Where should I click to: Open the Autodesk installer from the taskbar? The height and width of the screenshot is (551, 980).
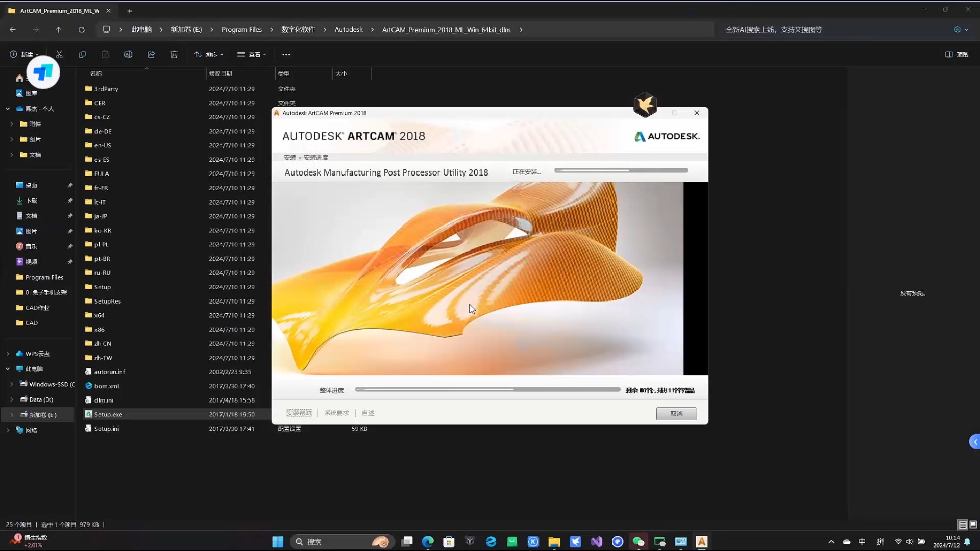(702, 542)
